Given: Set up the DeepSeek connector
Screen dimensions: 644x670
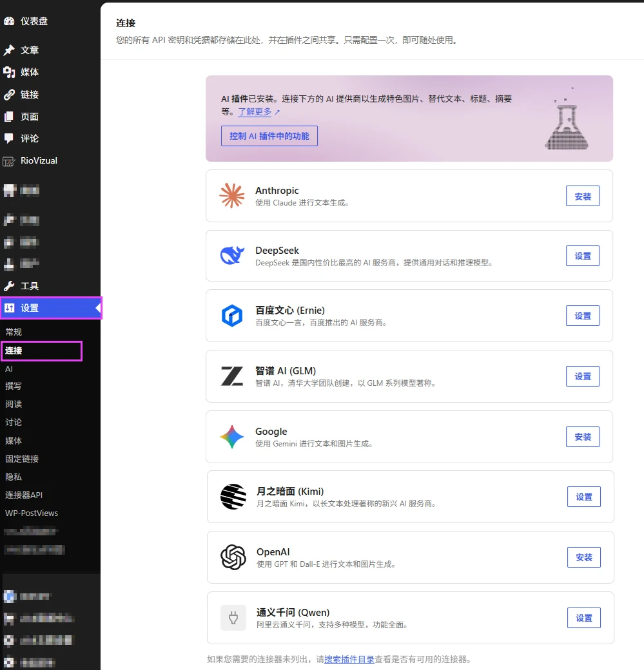Looking at the screenshot, I should (x=582, y=256).
